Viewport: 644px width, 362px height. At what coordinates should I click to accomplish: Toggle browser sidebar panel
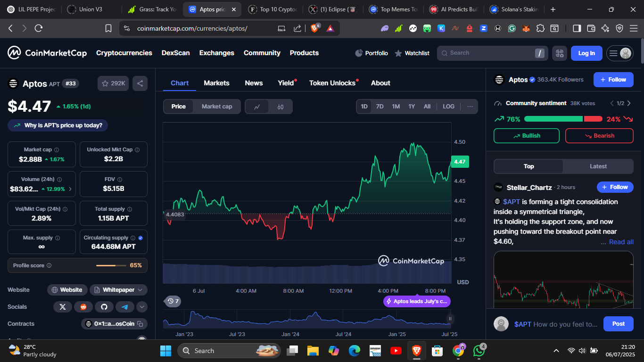click(577, 28)
